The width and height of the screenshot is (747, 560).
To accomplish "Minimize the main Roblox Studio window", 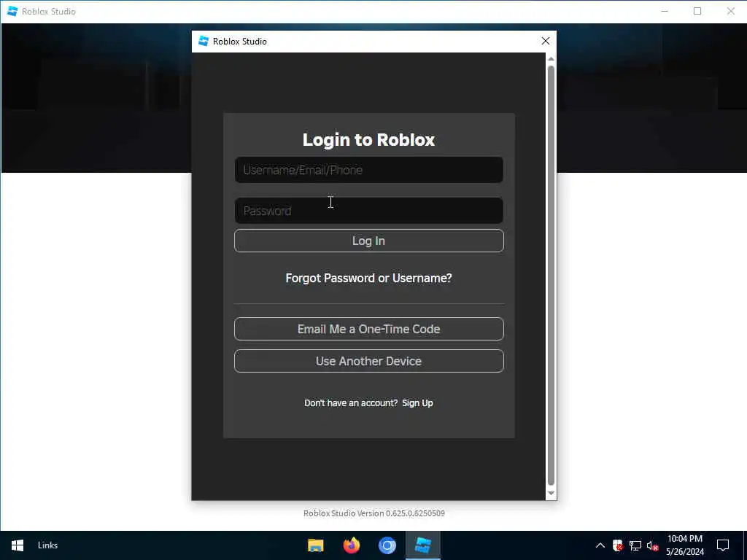I will click(665, 11).
